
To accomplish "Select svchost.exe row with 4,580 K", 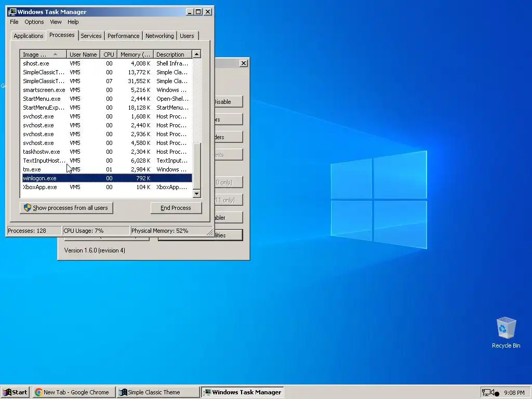I will pos(107,143).
